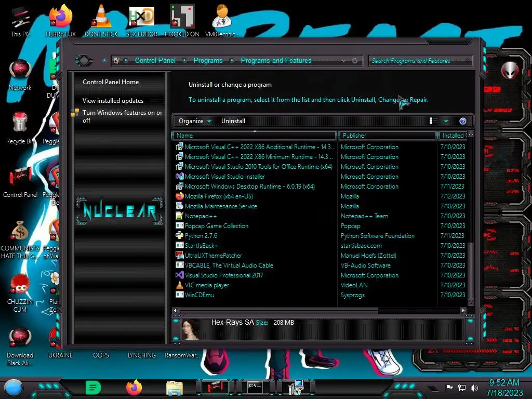The height and width of the screenshot is (399, 532).
Task: Open View installed updates link
Action: 113,101
